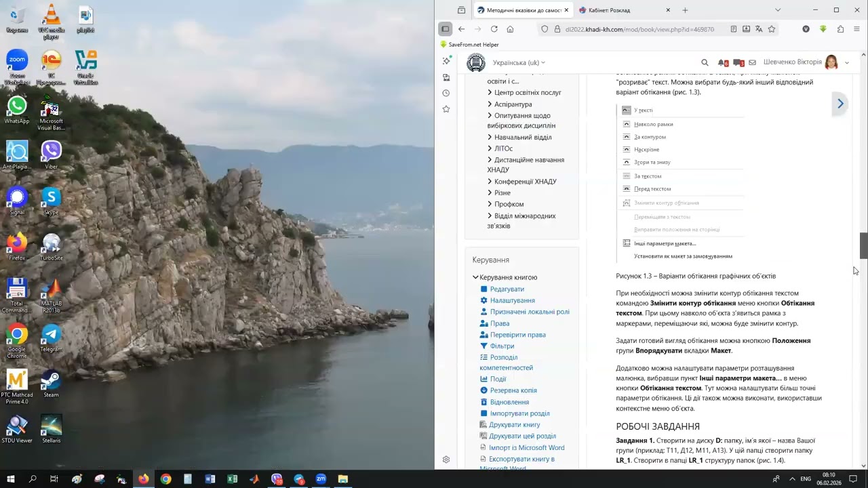Open the Zoom Workplace desktop icon

17,67
